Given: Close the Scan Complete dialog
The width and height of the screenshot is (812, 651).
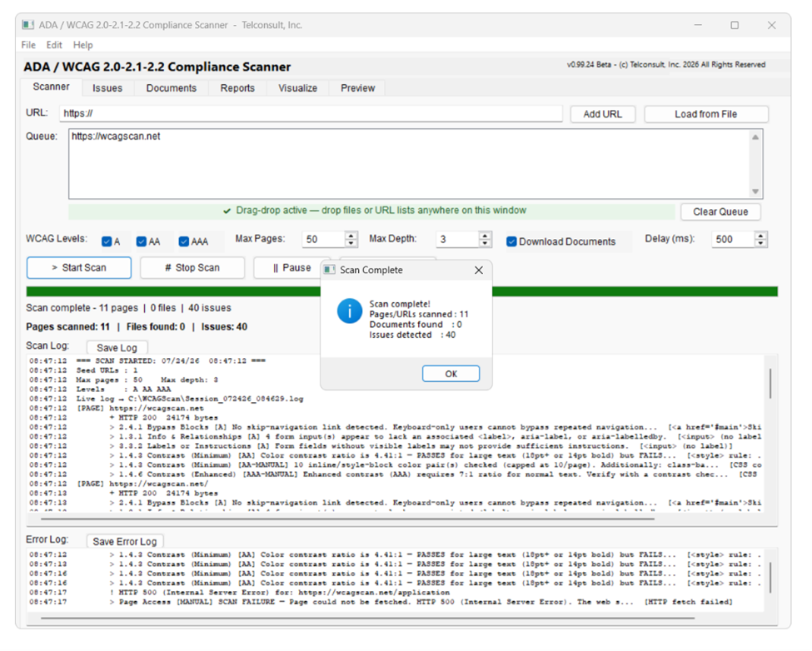Looking at the screenshot, I should [x=479, y=270].
